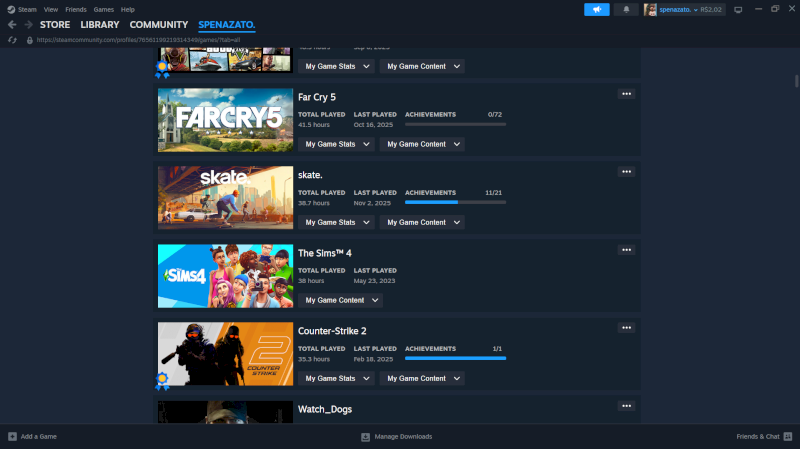Click the 0/72 achievements count for Far Cry 5
The width and height of the screenshot is (800, 449).
click(x=495, y=114)
